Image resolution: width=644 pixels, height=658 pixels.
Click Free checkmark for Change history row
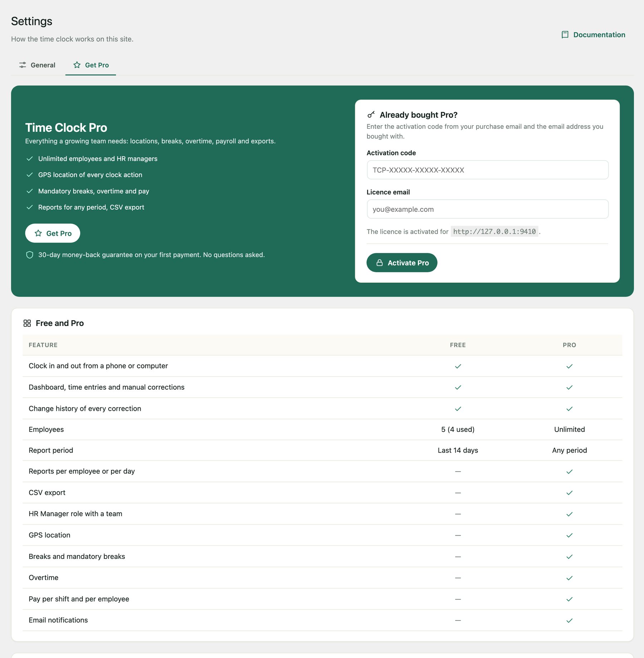pyautogui.click(x=458, y=409)
